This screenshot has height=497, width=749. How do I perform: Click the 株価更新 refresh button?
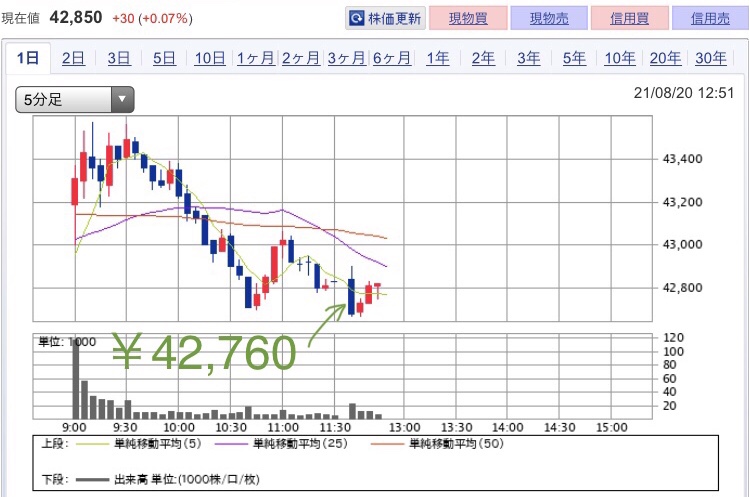[x=385, y=18]
